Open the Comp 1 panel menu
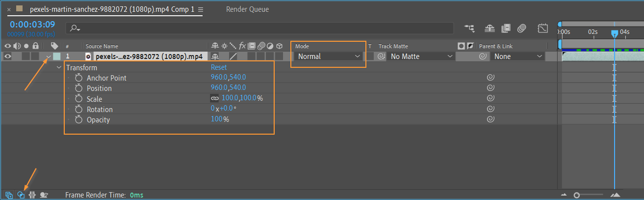644x200 pixels. pyautogui.click(x=200, y=10)
